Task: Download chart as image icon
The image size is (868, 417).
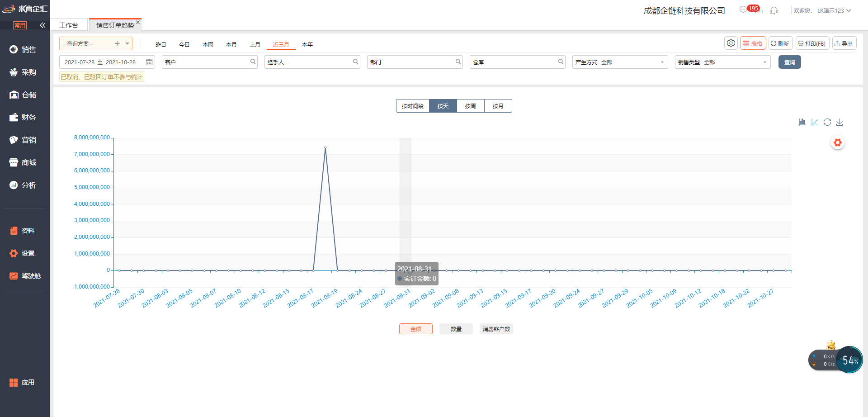Action: point(840,122)
